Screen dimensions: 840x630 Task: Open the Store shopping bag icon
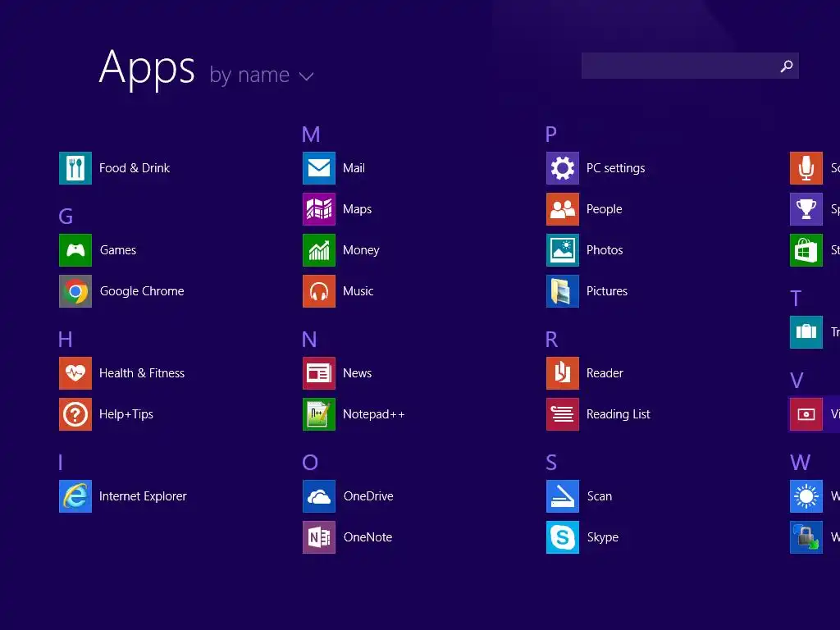click(806, 250)
